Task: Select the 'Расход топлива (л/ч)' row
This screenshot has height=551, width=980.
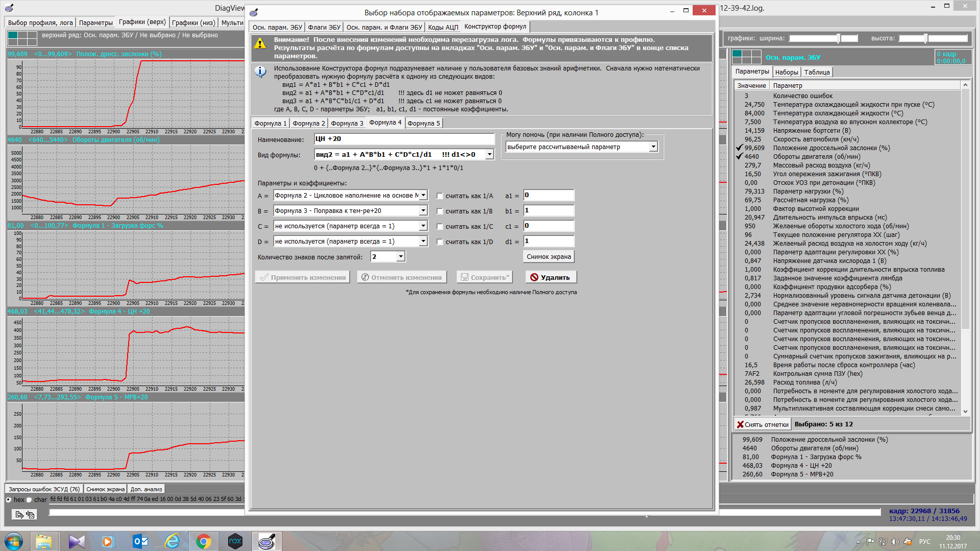Action: (x=848, y=382)
